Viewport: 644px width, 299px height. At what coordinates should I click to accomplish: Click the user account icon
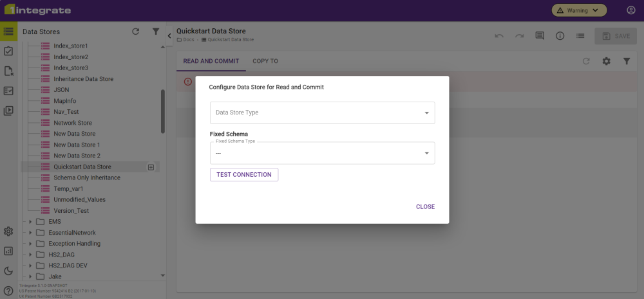tap(630, 10)
